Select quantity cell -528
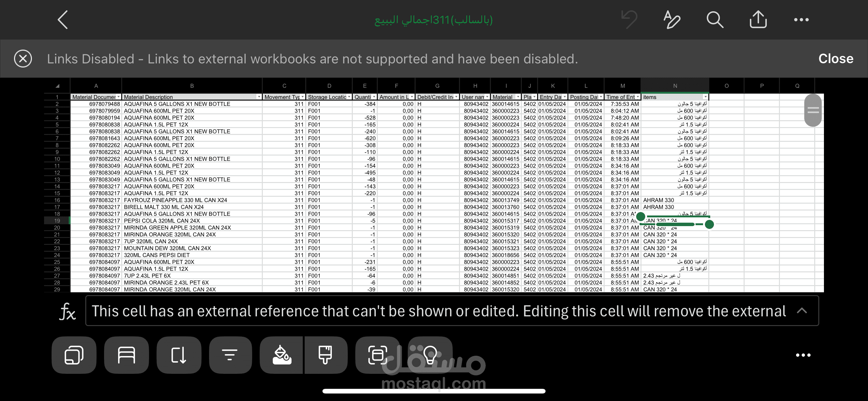Screen dimensions: 868x401 (365, 118)
